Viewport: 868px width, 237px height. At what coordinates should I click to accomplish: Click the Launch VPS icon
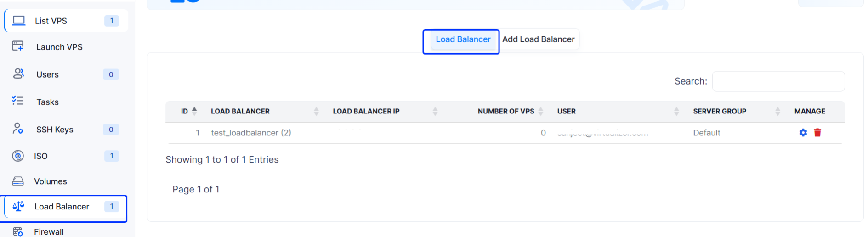(18, 46)
